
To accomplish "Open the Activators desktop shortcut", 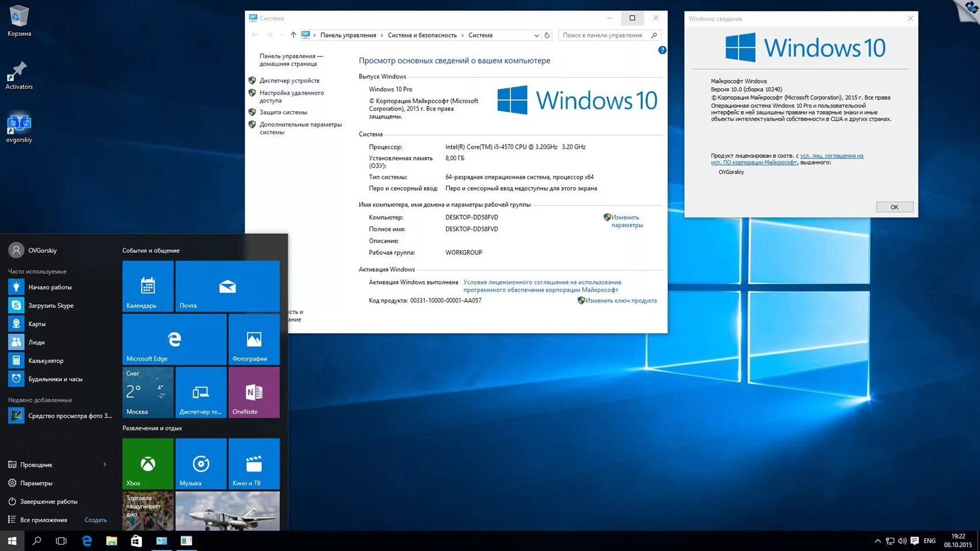I will (x=19, y=75).
